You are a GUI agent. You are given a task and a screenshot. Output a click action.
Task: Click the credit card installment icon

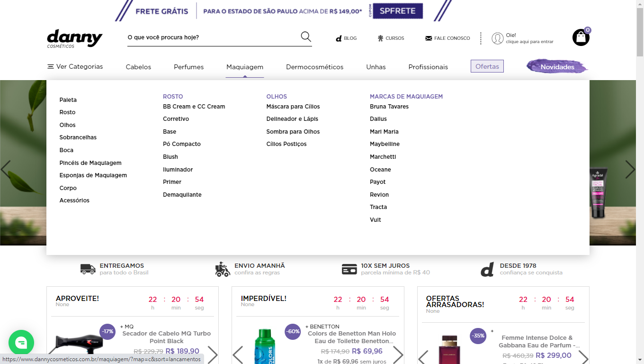point(349,269)
